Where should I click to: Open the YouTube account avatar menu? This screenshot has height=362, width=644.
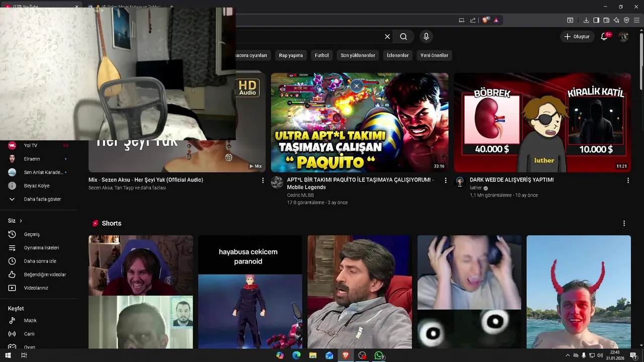[624, 37]
